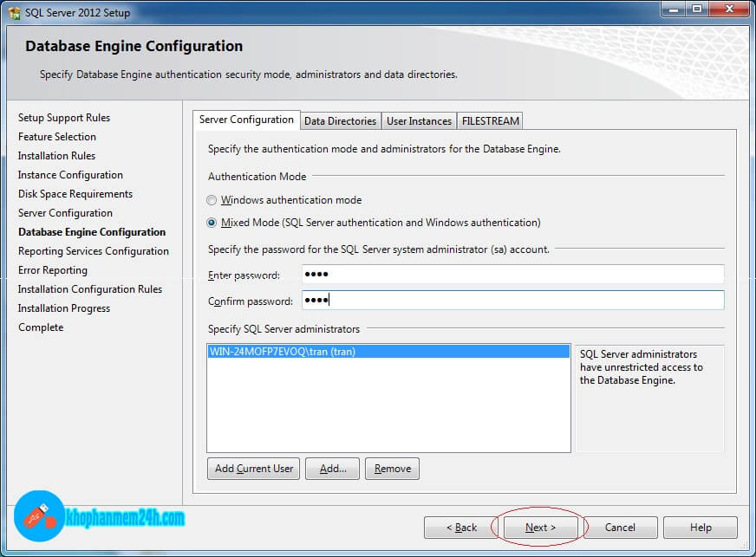Proceed with the Next button
The width and height of the screenshot is (756, 557).
point(540,528)
